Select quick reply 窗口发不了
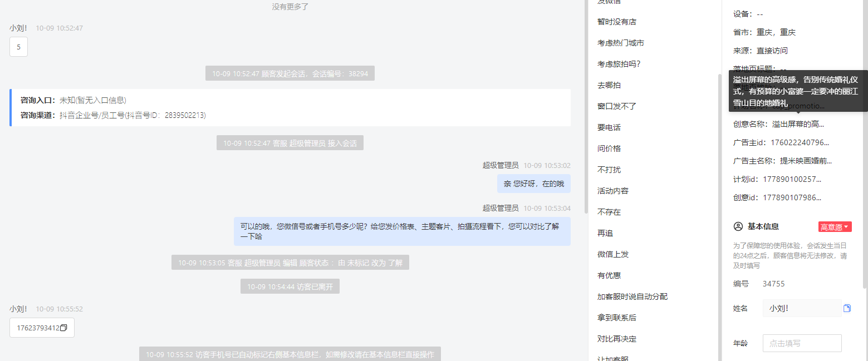868x361 pixels. coord(617,106)
